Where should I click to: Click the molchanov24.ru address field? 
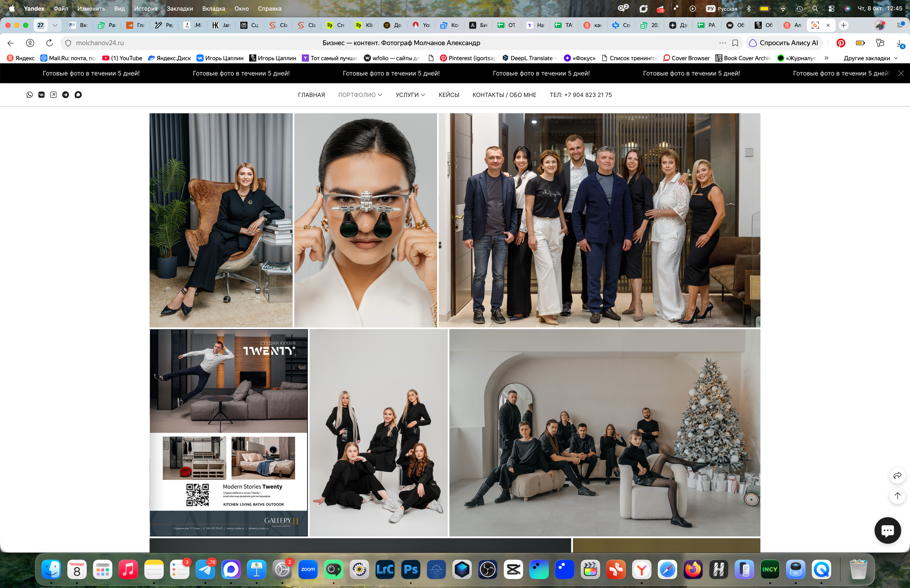point(100,43)
